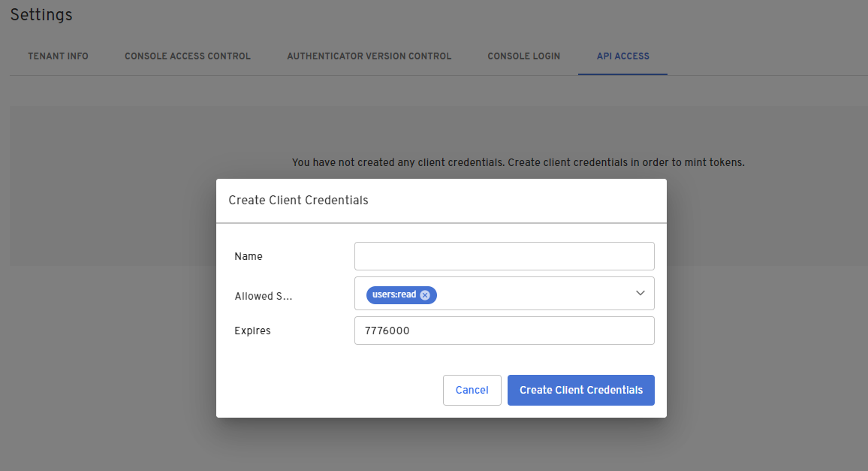This screenshot has width=868, height=471.
Task: Expand scopes list via the chevron arrow
Action: tap(640, 293)
